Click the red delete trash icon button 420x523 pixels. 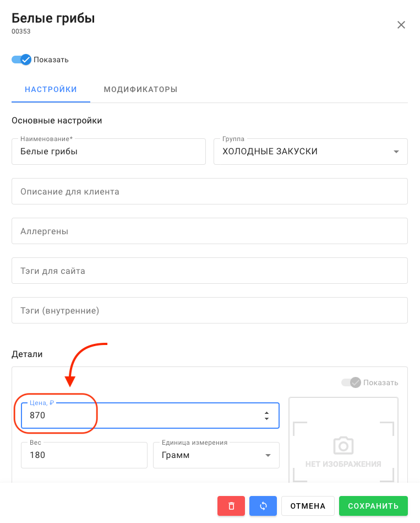pos(231,506)
